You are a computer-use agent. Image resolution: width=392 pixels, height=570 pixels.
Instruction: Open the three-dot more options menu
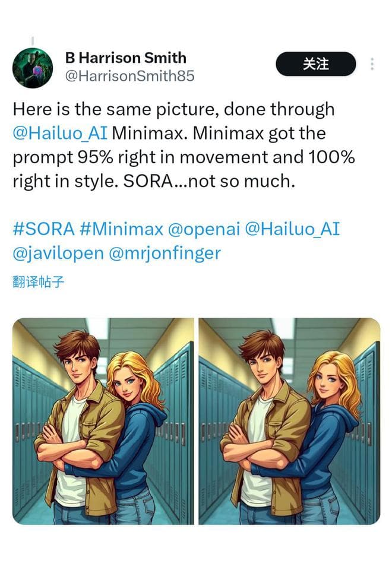point(372,64)
